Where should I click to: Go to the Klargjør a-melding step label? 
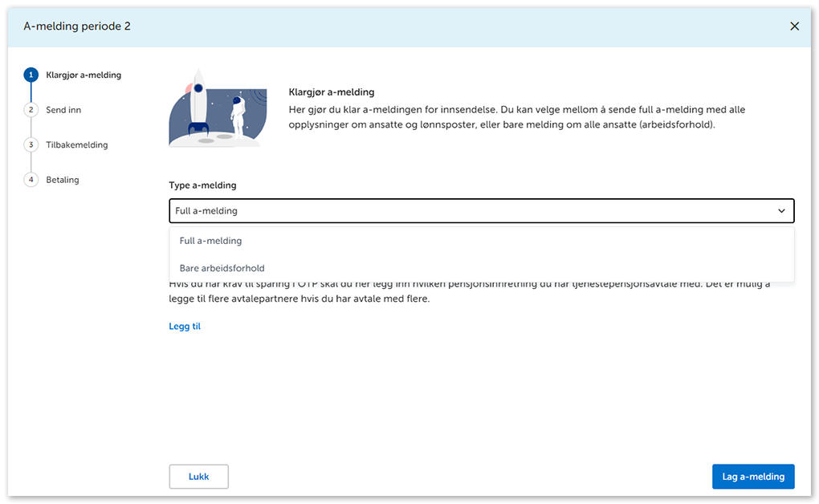tap(84, 75)
